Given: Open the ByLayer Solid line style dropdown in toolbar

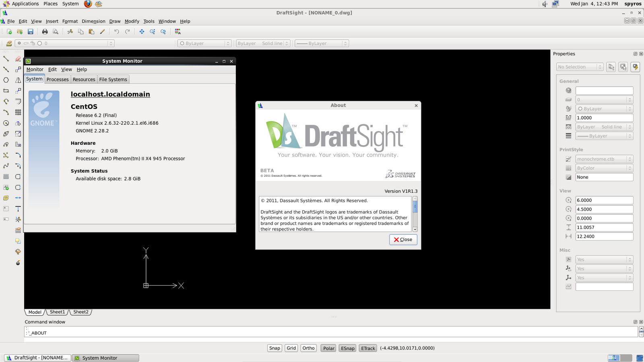Looking at the screenshot, I should tap(263, 43).
